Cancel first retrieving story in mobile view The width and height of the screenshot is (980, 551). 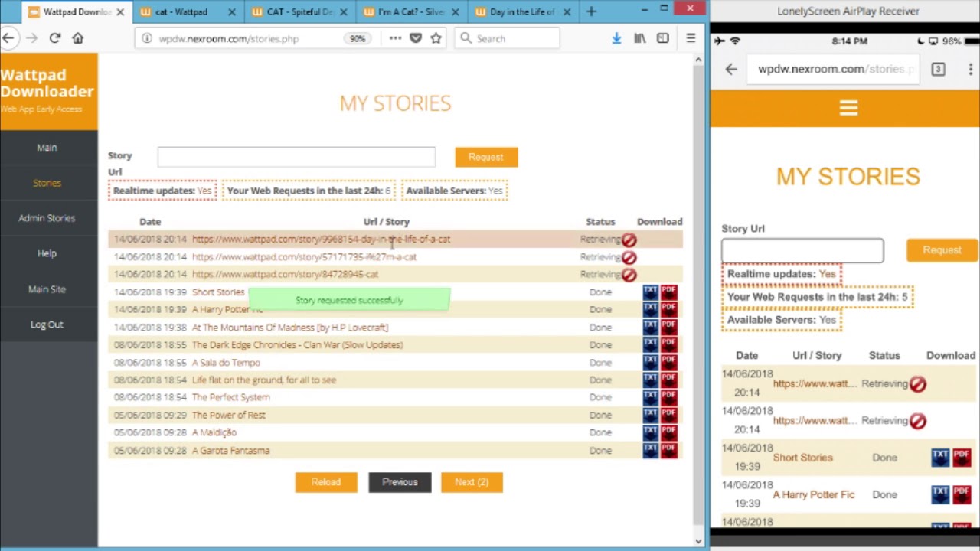(x=917, y=384)
